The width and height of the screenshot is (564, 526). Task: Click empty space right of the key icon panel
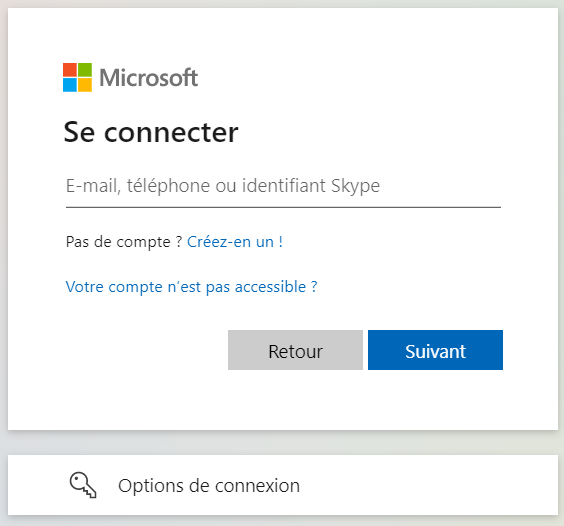[x=432, y=485]
